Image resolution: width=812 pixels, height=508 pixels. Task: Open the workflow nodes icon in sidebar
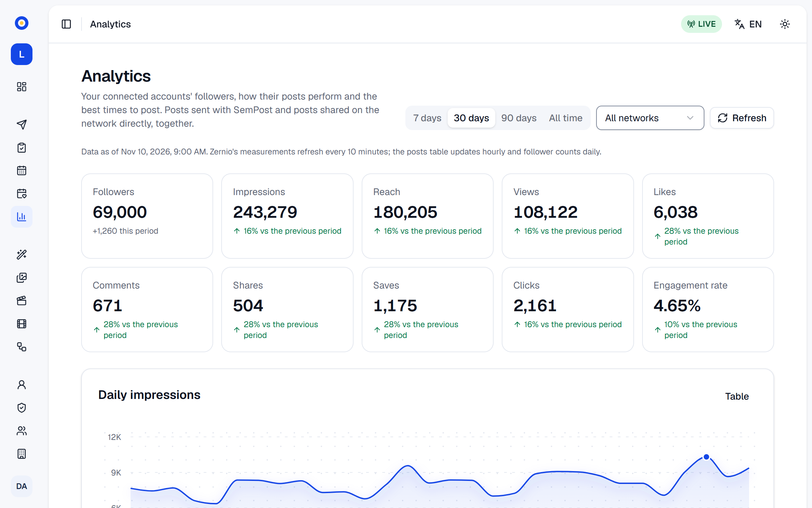(22, 347)
